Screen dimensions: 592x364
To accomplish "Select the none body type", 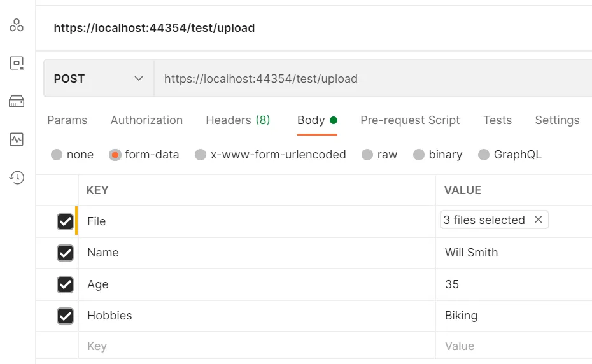I will click(x=57, y=155).
